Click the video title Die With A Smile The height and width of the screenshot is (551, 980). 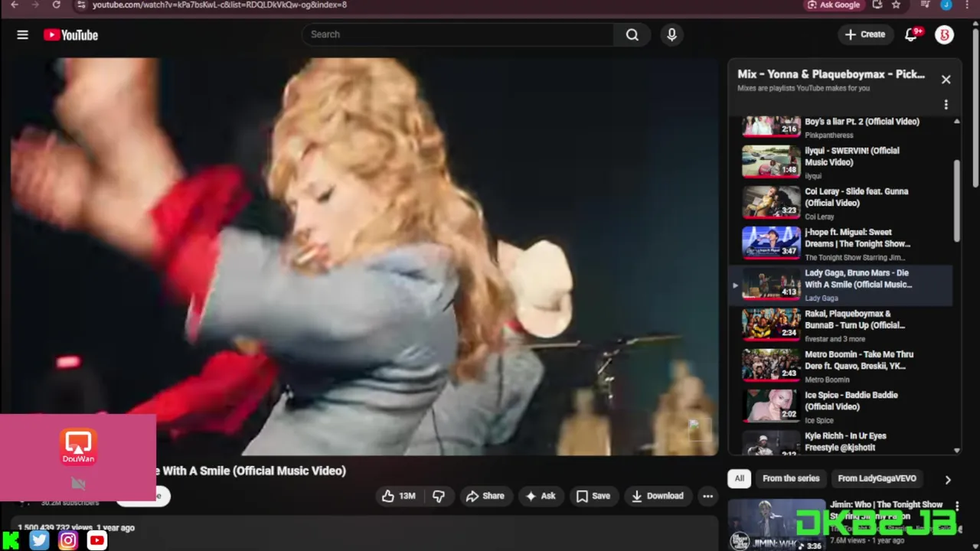coord(253,471)
